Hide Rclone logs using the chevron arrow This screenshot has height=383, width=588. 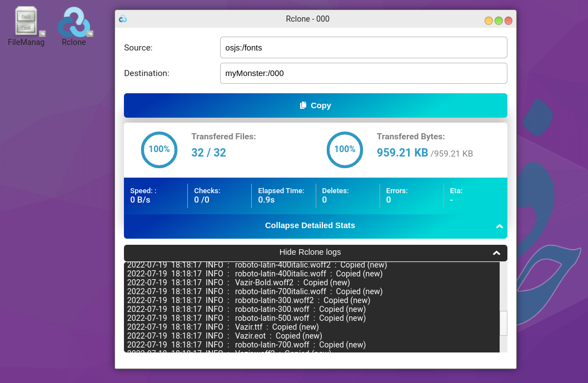pyautogui.click(x=496, y=253)
